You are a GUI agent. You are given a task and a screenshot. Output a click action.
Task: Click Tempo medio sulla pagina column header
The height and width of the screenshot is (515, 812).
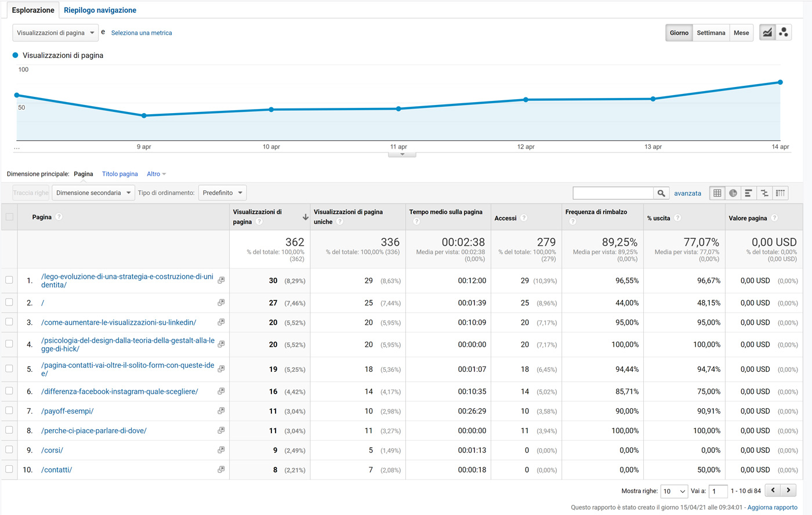[445, 212]
